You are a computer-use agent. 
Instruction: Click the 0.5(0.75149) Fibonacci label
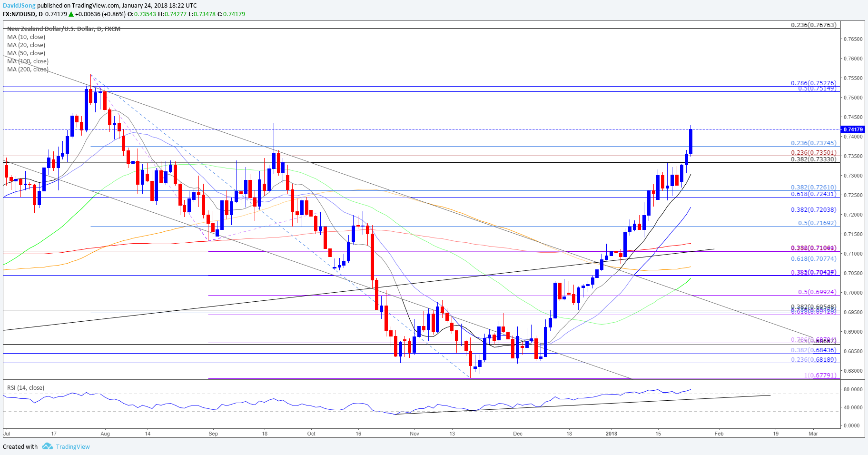(x=817, y=89)
